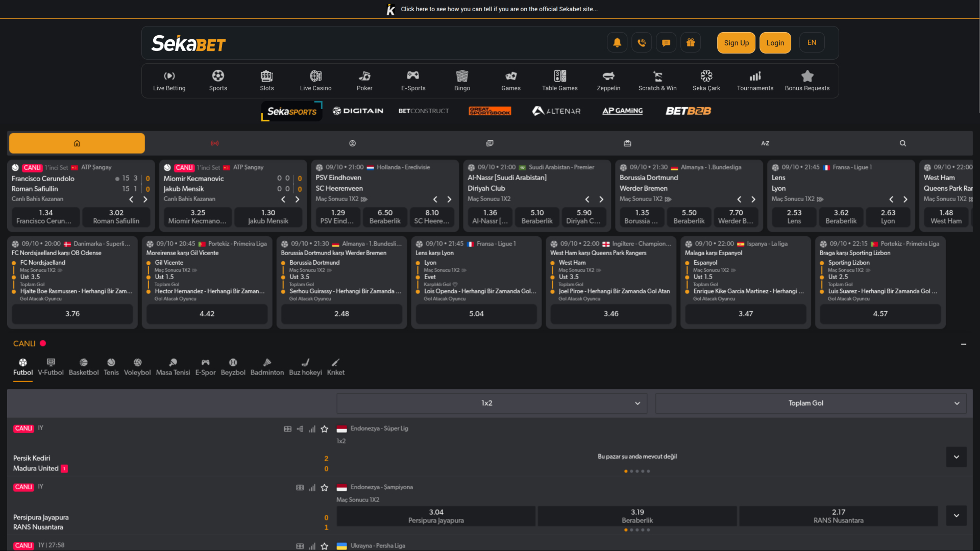Next market arrow on Borussia Dortmund card
Viewport: 980px width, 551px height.
[753, 199]
